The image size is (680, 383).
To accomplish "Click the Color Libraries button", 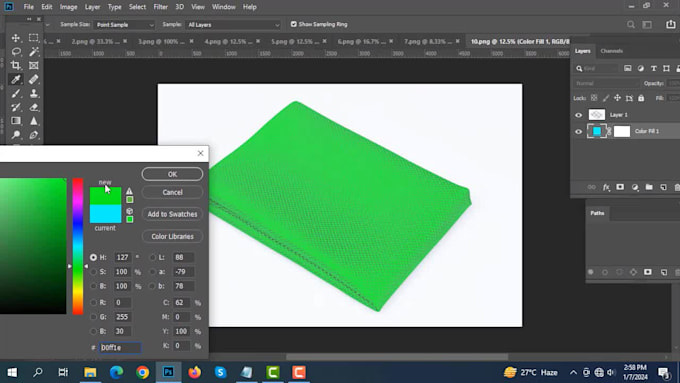I will (172, 236).
